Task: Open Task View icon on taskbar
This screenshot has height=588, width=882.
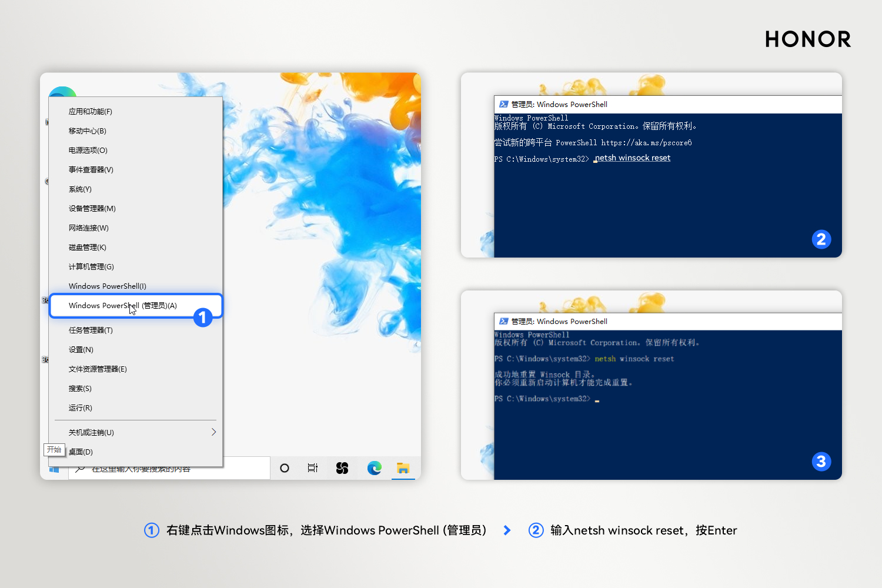Action: 313,468
